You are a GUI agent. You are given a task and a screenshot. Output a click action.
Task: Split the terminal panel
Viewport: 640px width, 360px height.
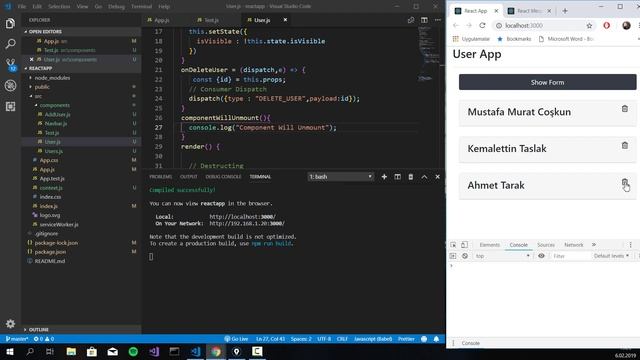[x=398, y=177]
